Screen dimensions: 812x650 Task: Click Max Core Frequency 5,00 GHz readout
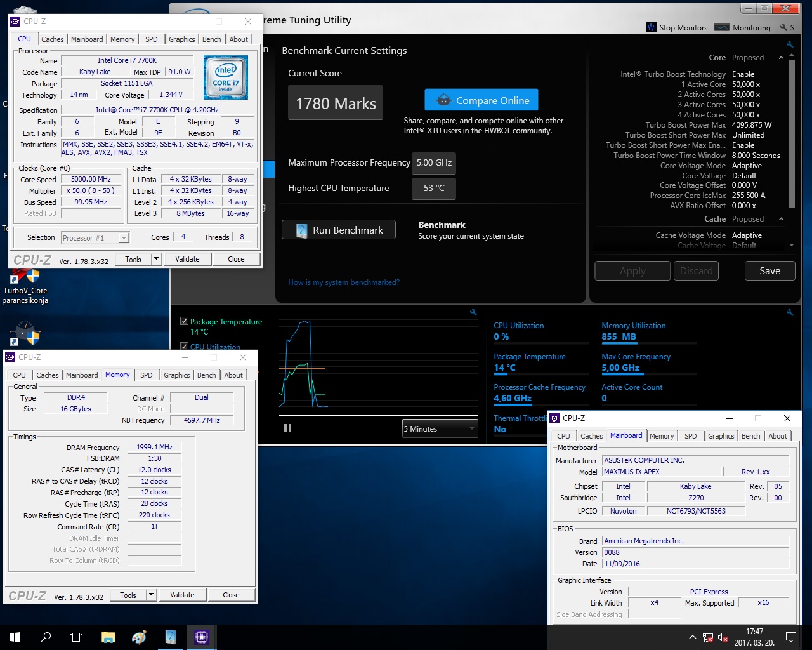point(620,368)
